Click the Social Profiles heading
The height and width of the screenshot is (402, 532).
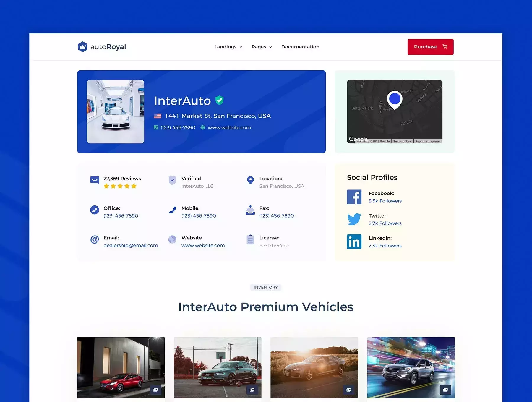tap(372, 177)
